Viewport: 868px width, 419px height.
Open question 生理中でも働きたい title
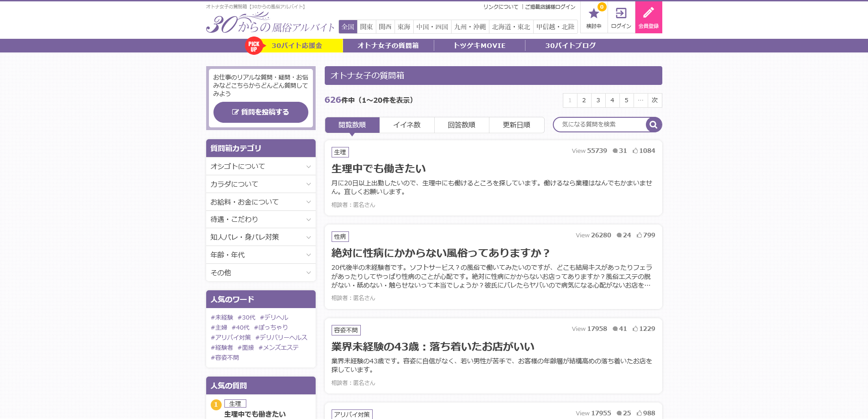click(379, 169)
